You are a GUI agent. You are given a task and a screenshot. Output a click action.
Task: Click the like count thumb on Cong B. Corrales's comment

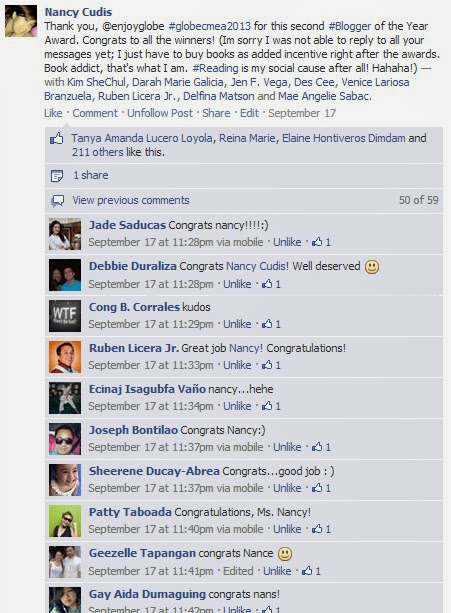[267, 324]
